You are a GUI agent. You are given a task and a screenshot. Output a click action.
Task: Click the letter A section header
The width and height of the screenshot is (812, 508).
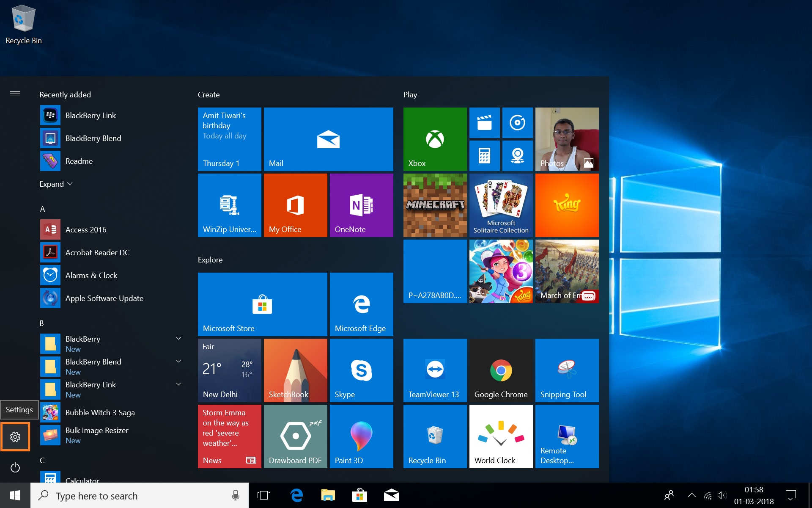tap(42, 209)
